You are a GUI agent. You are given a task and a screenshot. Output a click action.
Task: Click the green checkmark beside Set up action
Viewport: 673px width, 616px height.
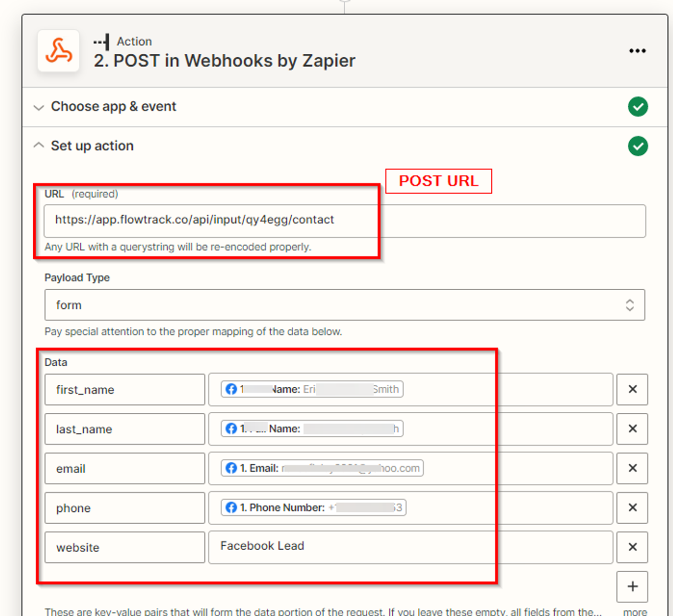pos(637,146)
